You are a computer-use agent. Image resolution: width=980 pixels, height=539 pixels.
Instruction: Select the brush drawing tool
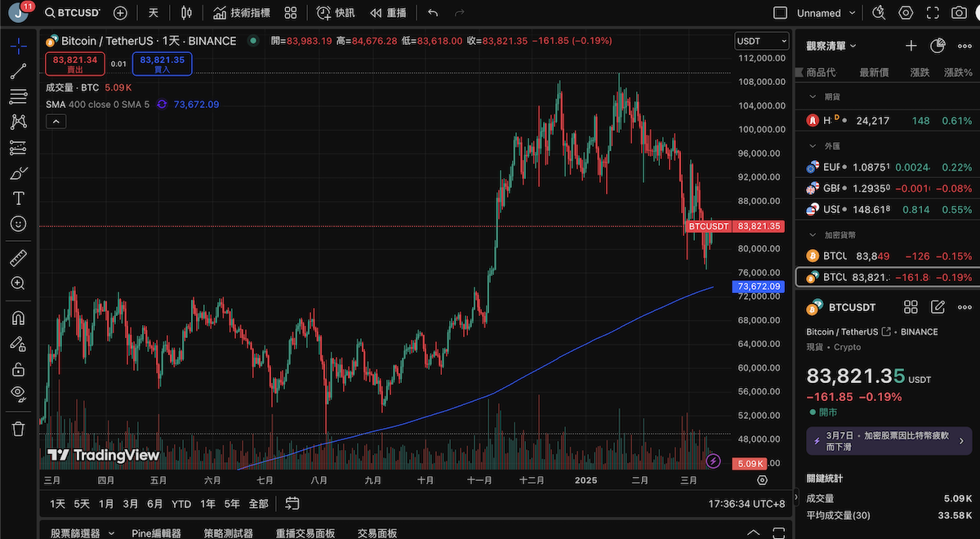(x=18, y=173)
